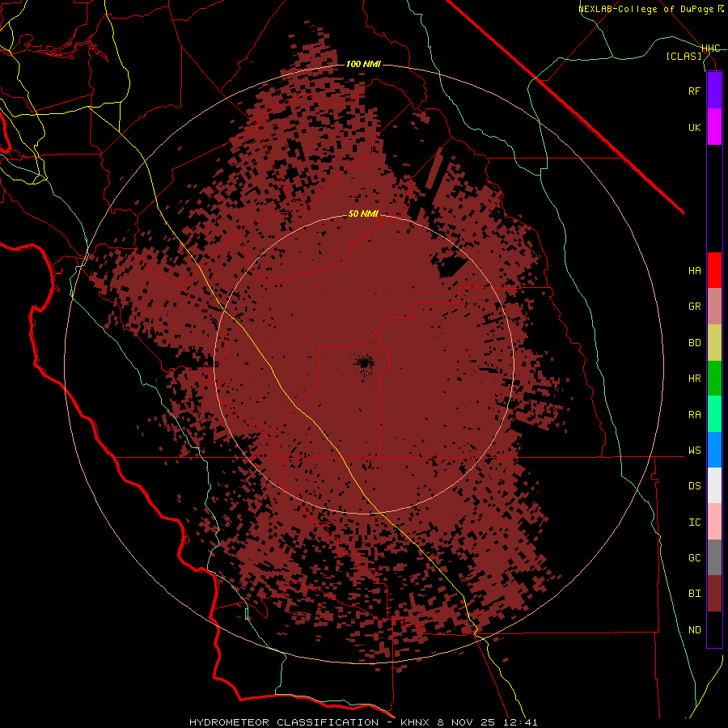The height and width of the screenshot is (728, 728).
Task: Click the UK legend label
Action: (x=694, y=127)
